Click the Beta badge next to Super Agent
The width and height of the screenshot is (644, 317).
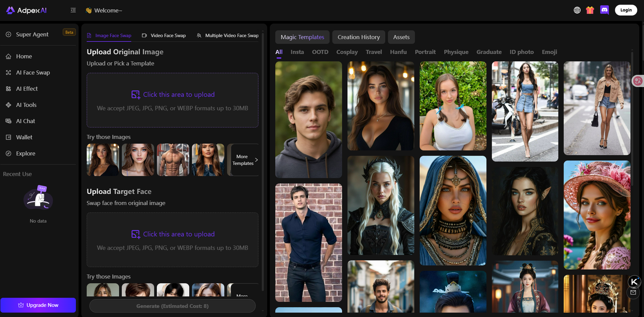[x=69, y=32]
